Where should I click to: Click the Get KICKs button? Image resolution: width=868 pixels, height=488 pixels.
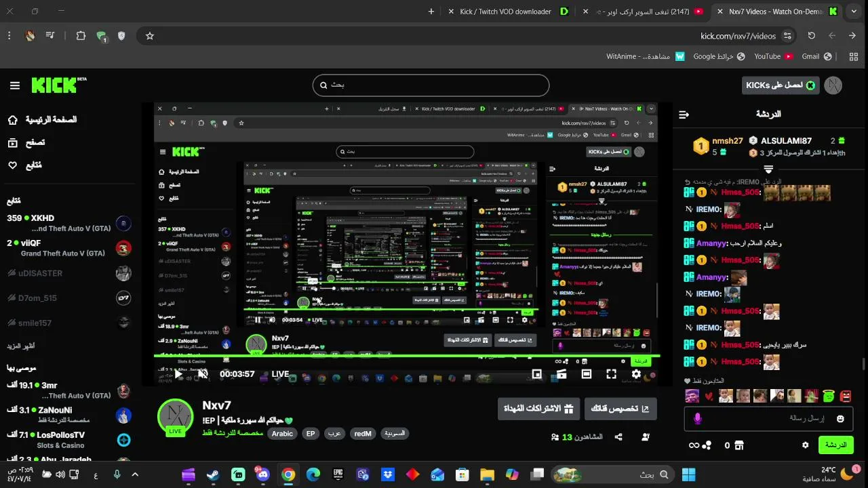click(x=781, y=85)
